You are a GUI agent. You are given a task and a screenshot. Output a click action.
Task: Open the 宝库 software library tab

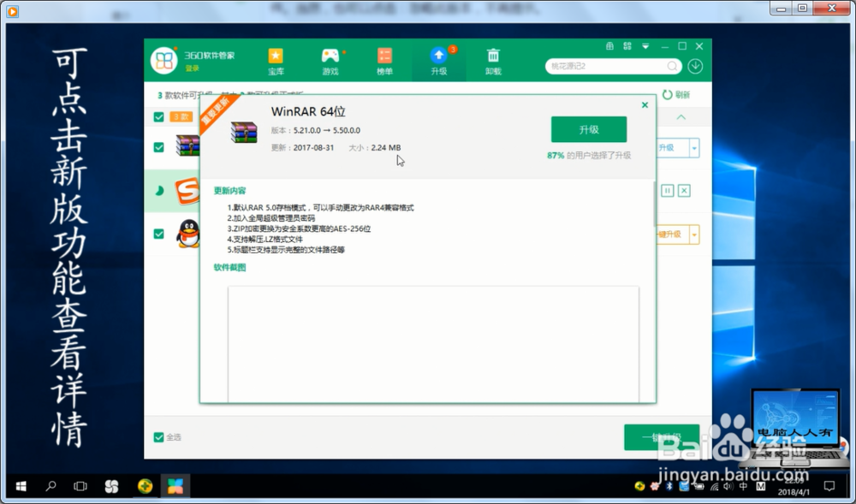pyautogui.click(x=276, y=61)
